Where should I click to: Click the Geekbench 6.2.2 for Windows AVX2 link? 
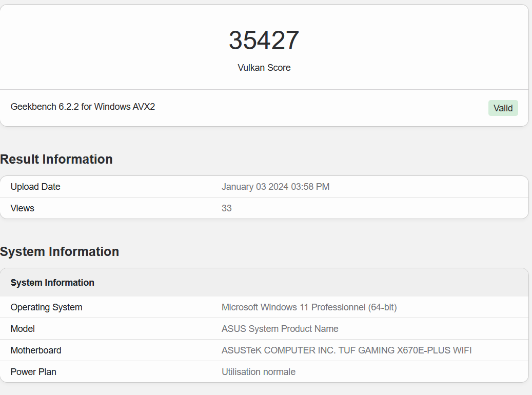83,107
